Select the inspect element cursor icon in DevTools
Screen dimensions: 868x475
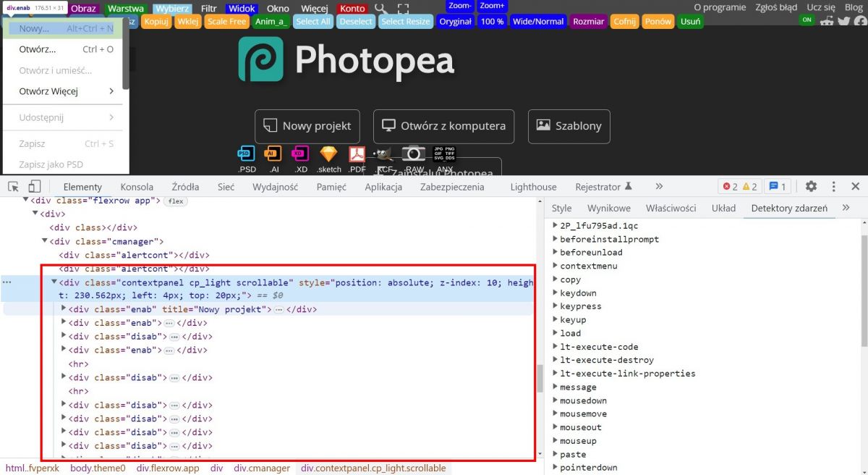pos(12,186)
